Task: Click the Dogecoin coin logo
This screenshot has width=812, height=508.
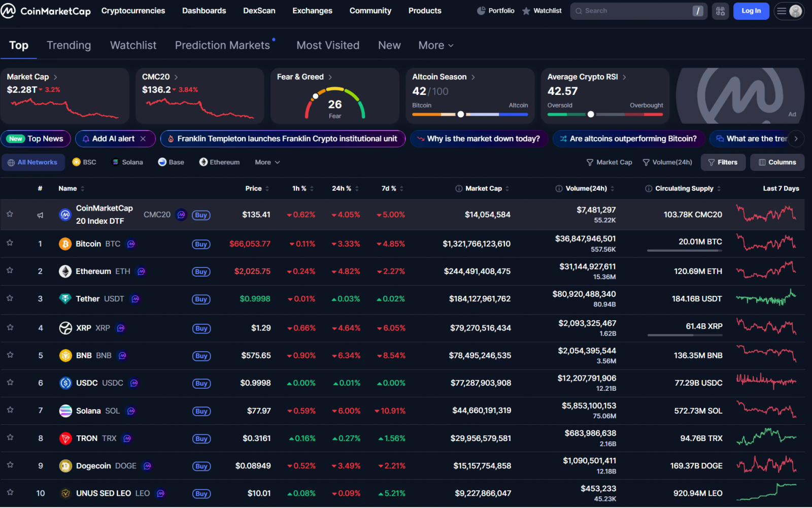Action: pos(65,466)
